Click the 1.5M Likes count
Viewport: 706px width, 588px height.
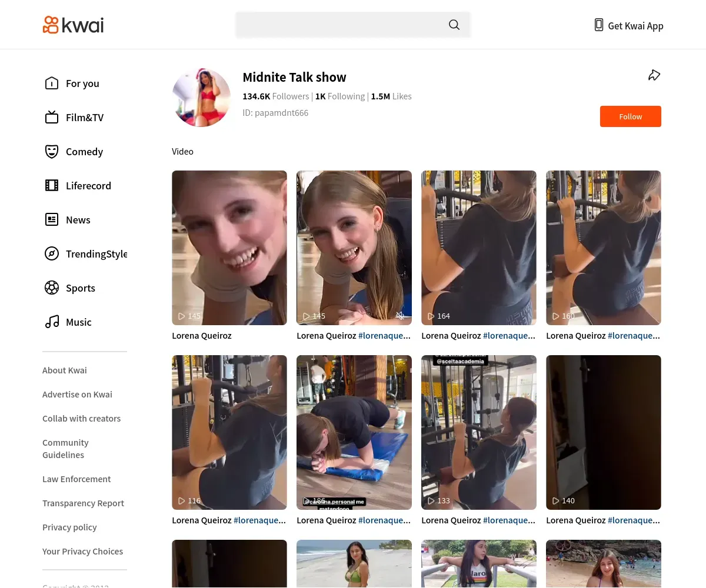[x=391, y=96]
